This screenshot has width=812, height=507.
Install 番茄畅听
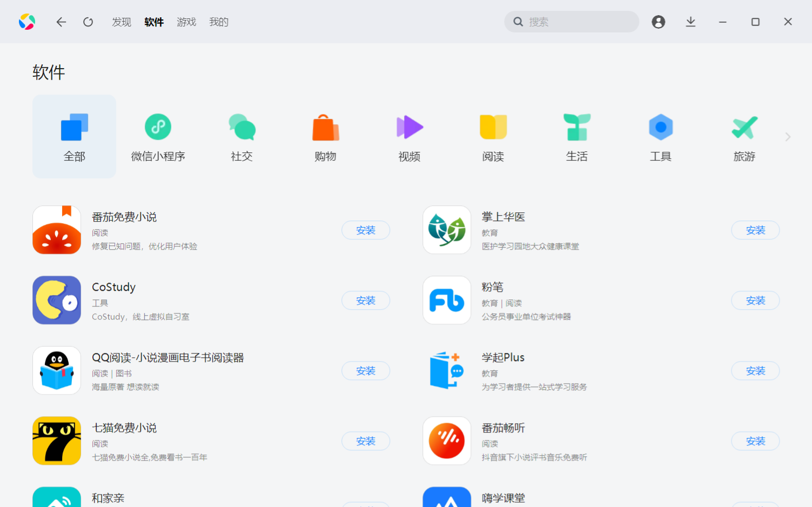point(755,441)
